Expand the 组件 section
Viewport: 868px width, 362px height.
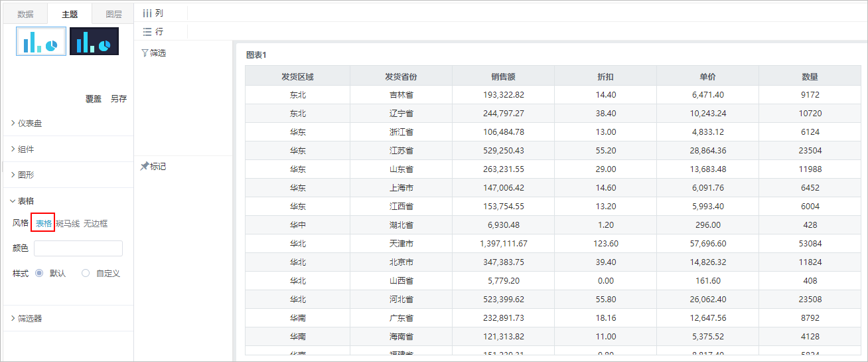pos(66,149)
